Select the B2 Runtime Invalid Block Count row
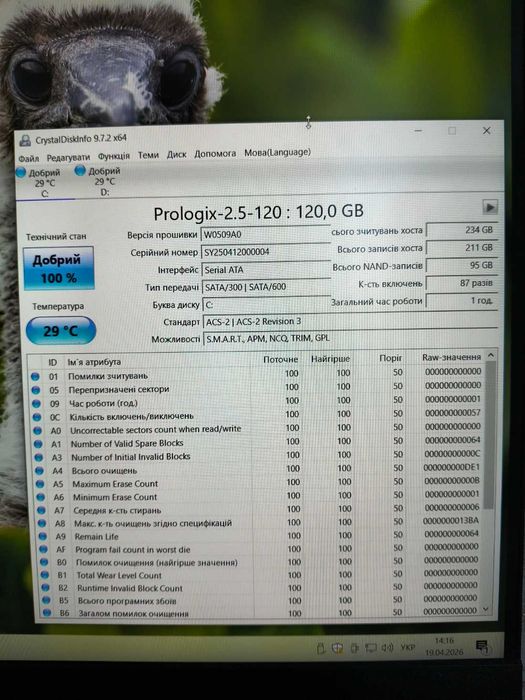 point(262,588)
